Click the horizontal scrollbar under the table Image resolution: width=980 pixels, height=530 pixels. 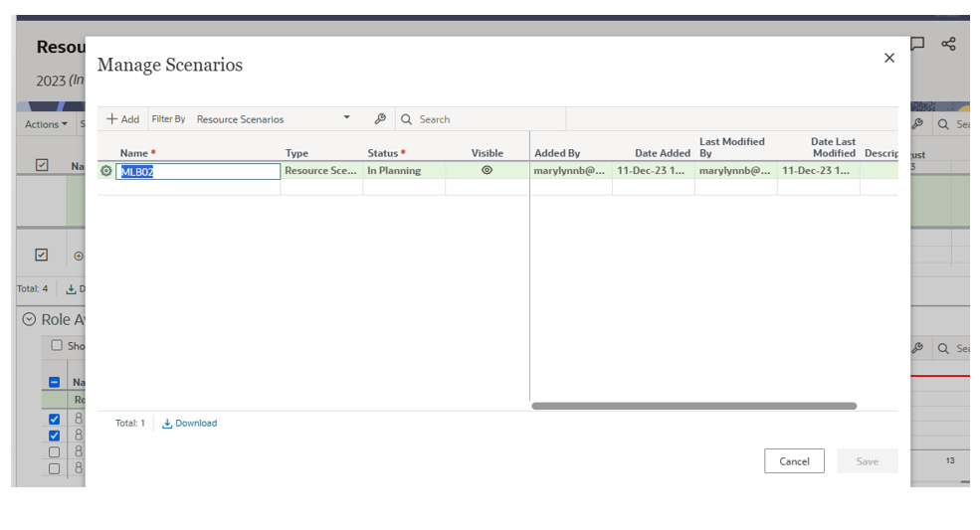point(693,406)
